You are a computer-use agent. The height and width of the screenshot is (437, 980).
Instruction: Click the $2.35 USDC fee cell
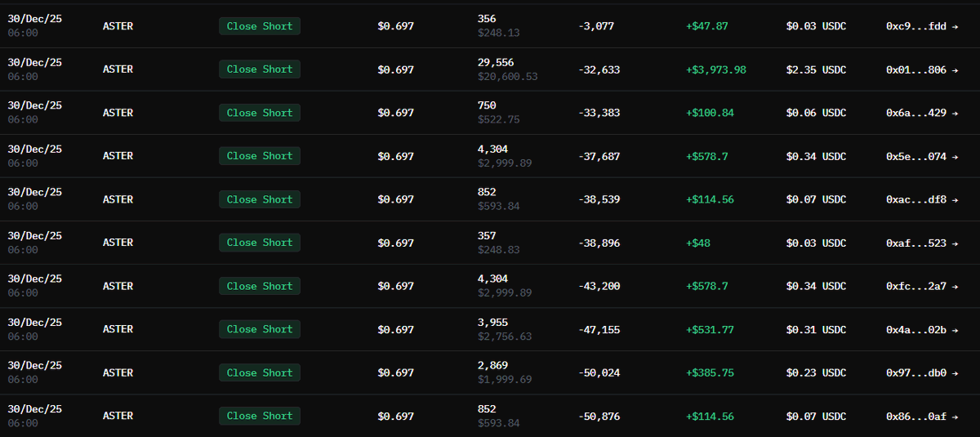coord(816,69)
